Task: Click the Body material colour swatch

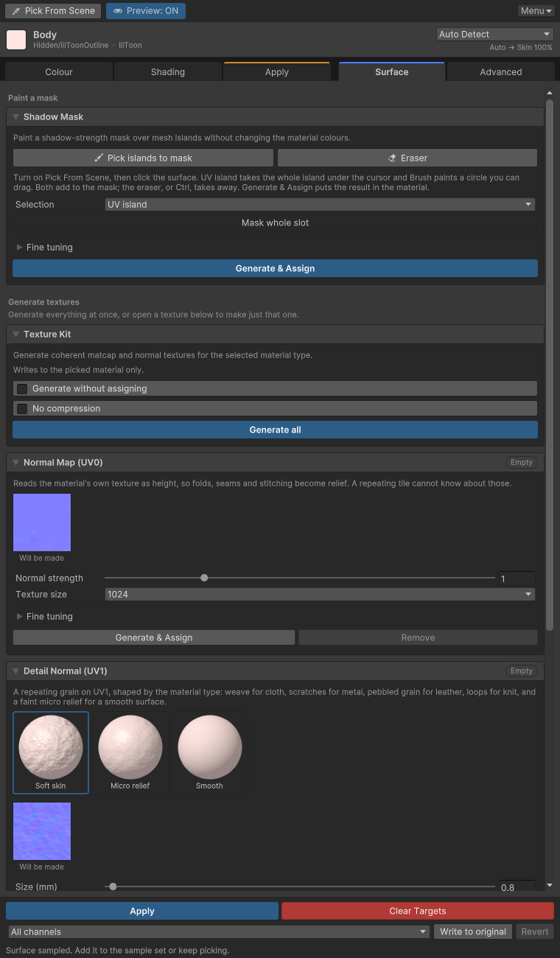Action: pyautogui.click(x=16, y=40)
